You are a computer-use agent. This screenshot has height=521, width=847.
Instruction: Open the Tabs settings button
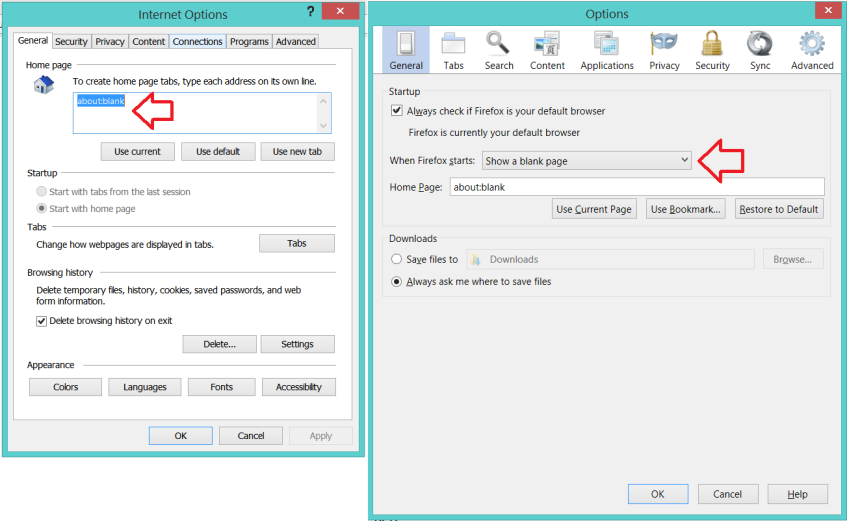297,243
